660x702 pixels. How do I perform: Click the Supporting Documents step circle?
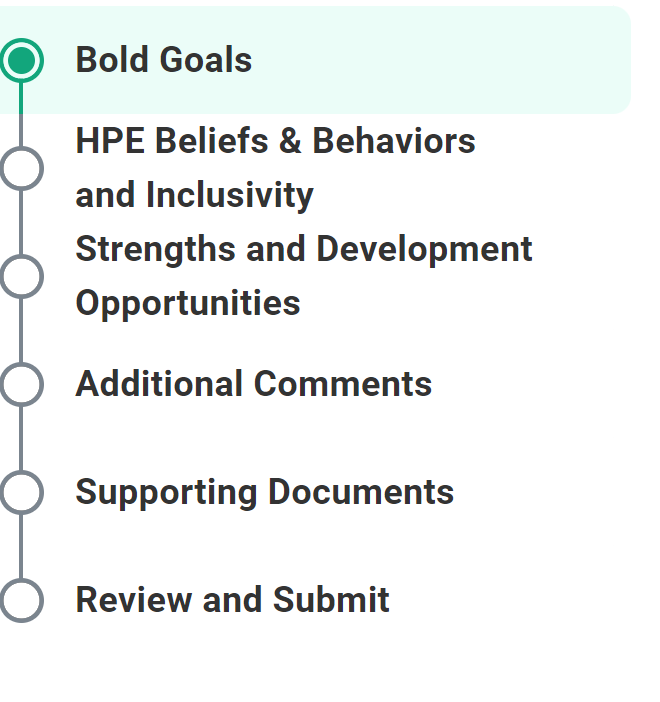coord(21,492)
